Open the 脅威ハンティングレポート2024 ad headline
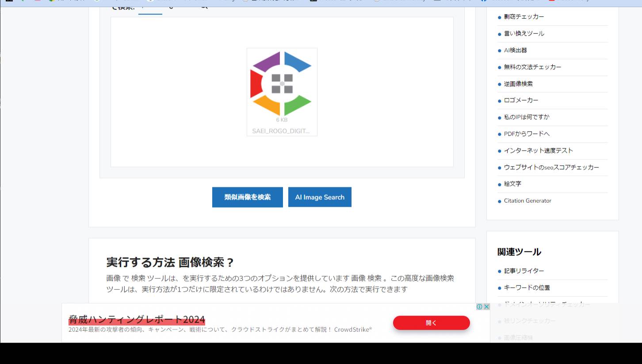Viewport: 642px width, 364px height. coord(137,319)
